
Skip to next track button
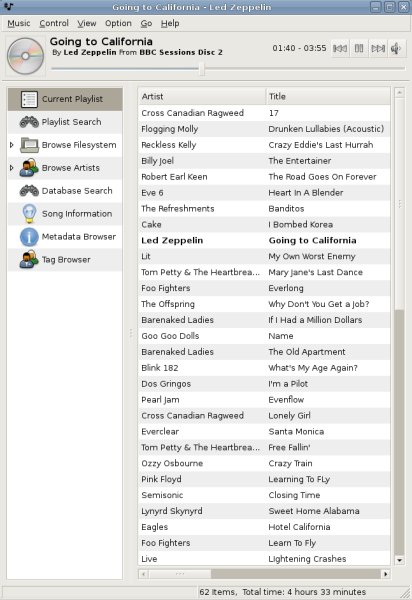[378, 49]
